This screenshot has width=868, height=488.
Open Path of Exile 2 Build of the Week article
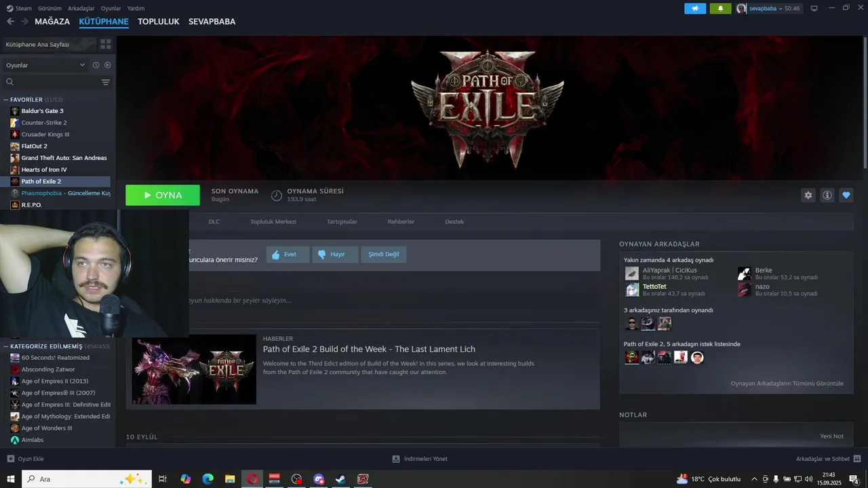(369, 349)
